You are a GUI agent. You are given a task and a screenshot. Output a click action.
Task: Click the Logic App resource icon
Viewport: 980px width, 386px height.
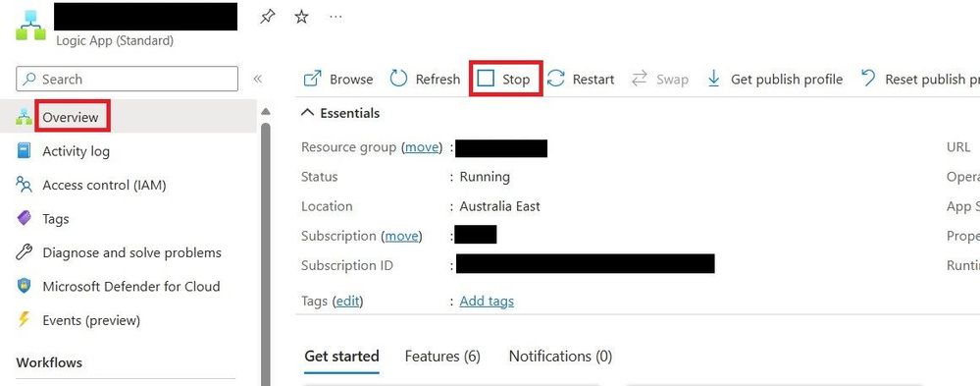click(31, 25)
